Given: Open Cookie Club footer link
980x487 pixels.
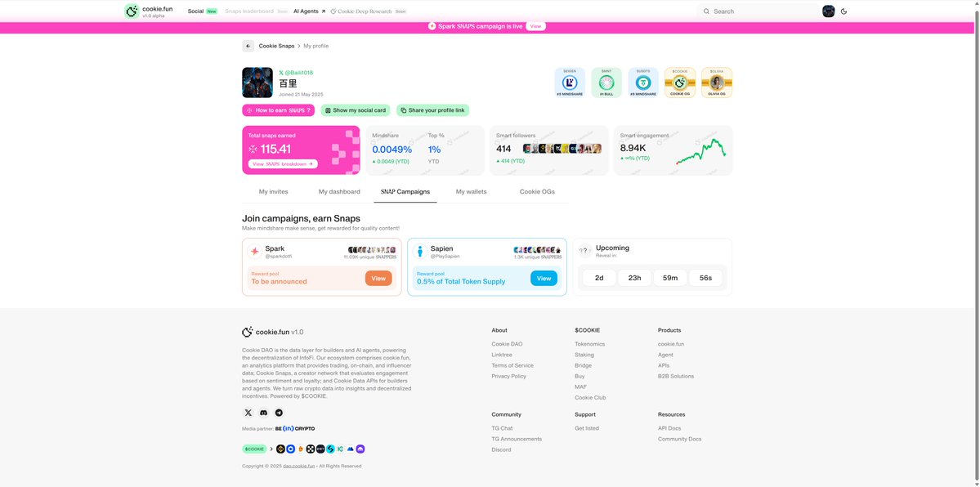Looking at the screenshot, I should tap(590, 398).
